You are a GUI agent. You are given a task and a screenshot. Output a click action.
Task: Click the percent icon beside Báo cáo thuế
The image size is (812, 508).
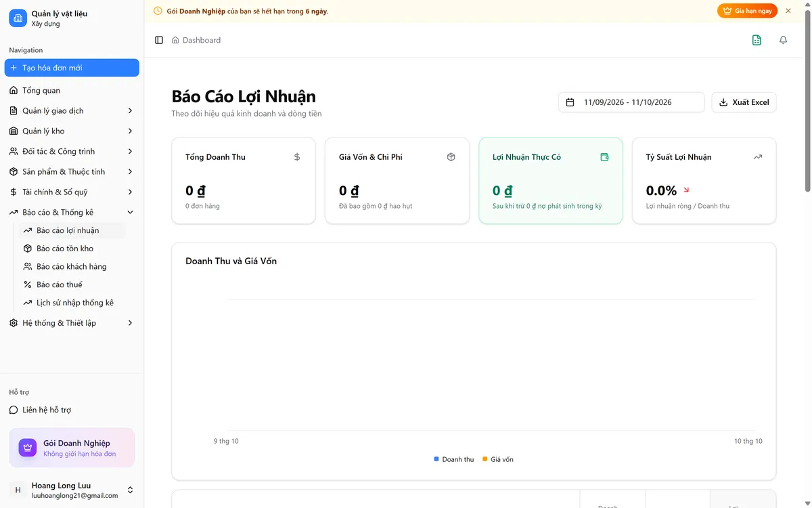pos(28,284)
